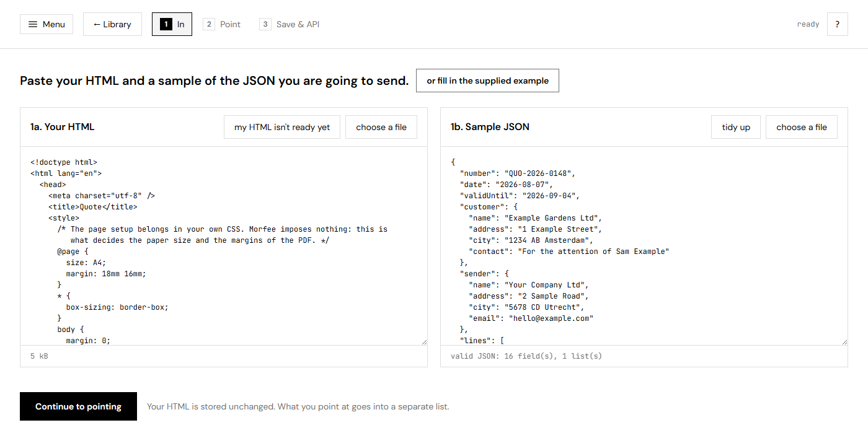The image size is (868, 446).
Task: Click the '<title>Quote</title>' line
Action: [x=93, y=207]
